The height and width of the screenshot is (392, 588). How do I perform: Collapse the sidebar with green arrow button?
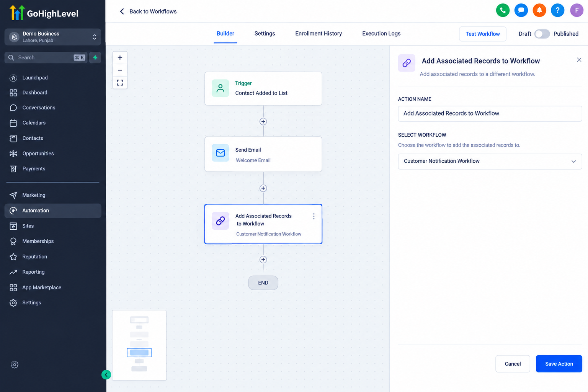click(x=106, y=375)
